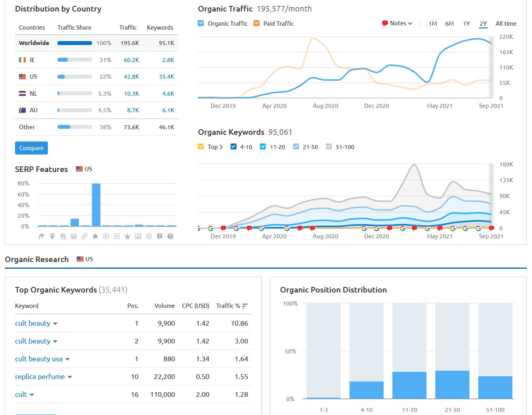Click the stacked Image pack SERP icon
This screenshot has width=532, height=415.
[74, 236]
